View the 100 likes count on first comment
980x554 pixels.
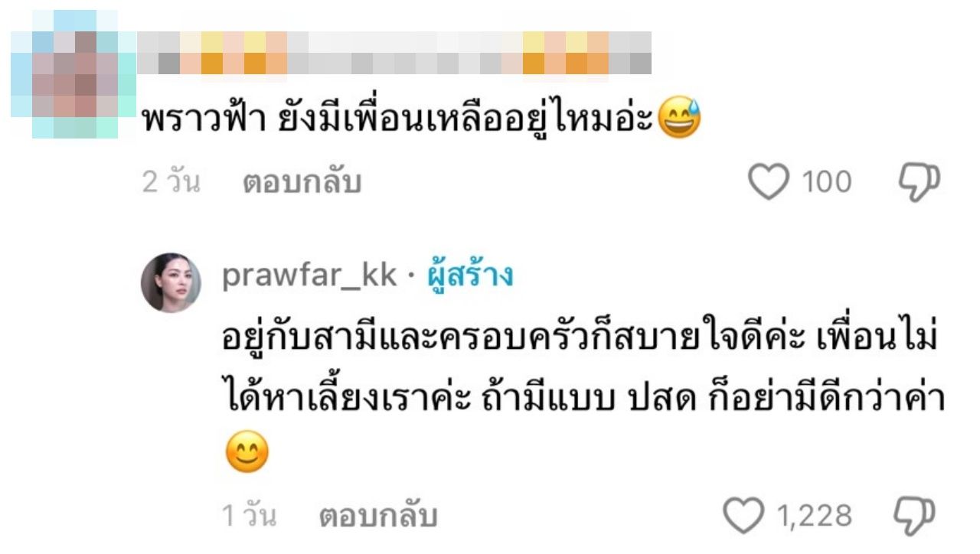(826, 183)
